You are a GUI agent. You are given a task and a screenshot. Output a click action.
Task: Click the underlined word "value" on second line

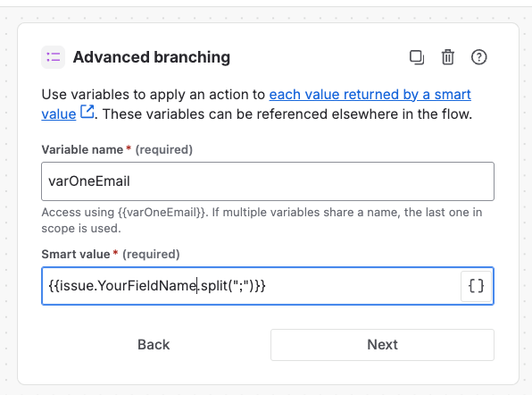click(59, 114)
